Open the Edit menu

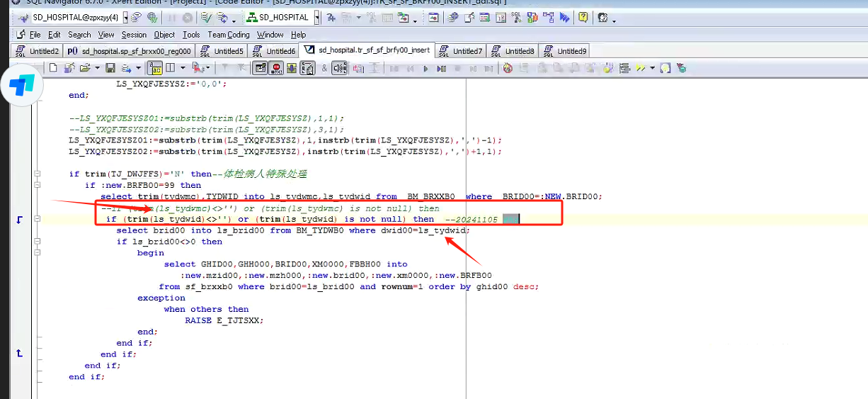[x=54, y=34]
